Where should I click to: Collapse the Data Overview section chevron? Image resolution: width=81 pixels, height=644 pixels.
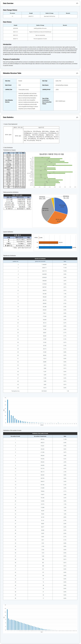[77, 3]
